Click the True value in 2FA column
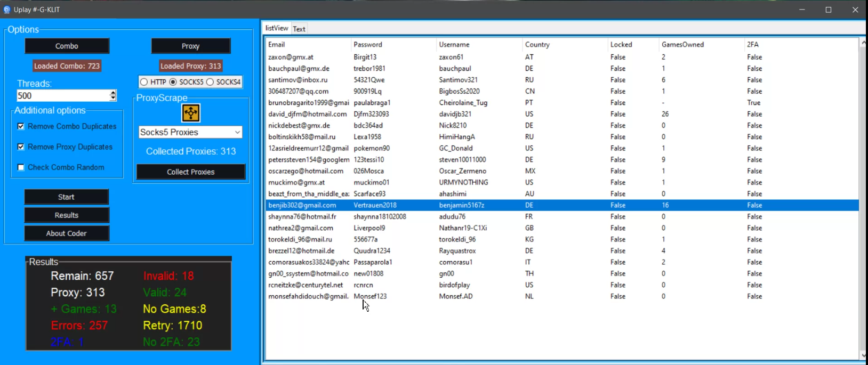The width and height of the screenshot is (868, 365). (x=754, y=102)
